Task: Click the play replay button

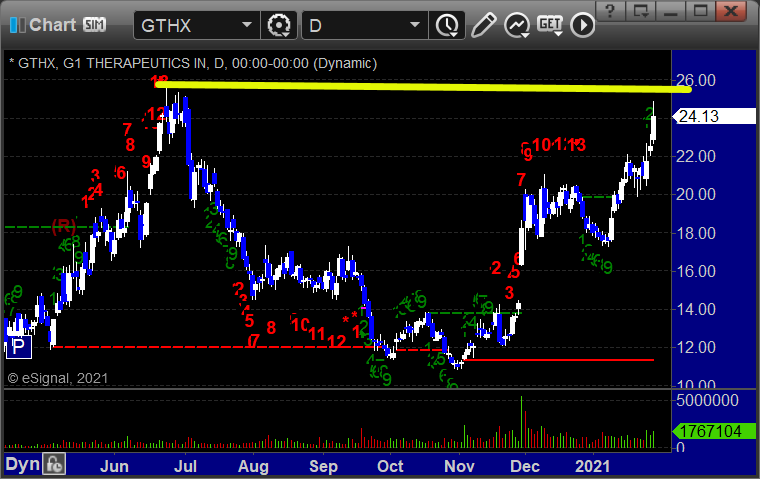Action: pyautogui.click(x=582, y=25)
